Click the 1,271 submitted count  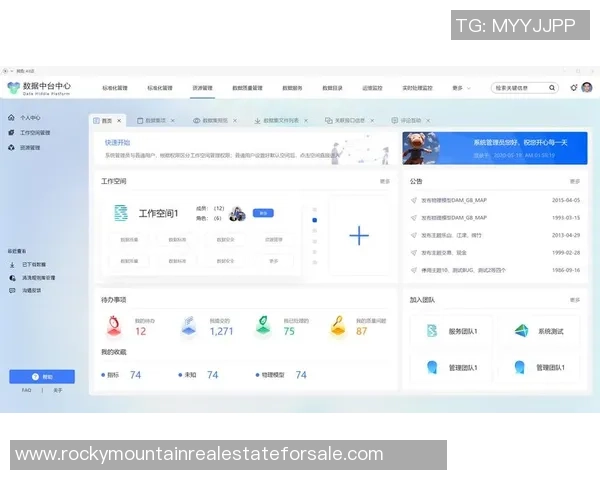click(x=221, y=331)
